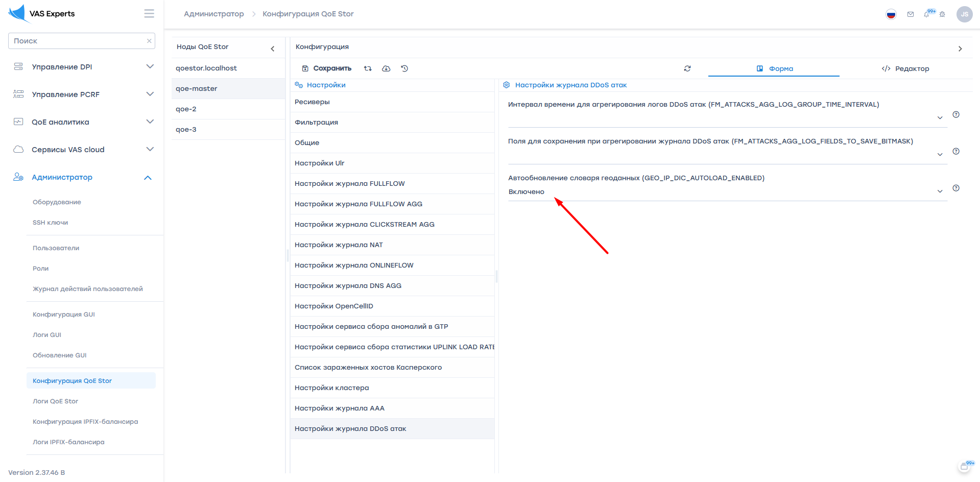Viewport: 980px width, 482px height.
Task: Click the two-arrows swap icon beside Сохранить
Action: pyautogui.click(x=368, y=68)
